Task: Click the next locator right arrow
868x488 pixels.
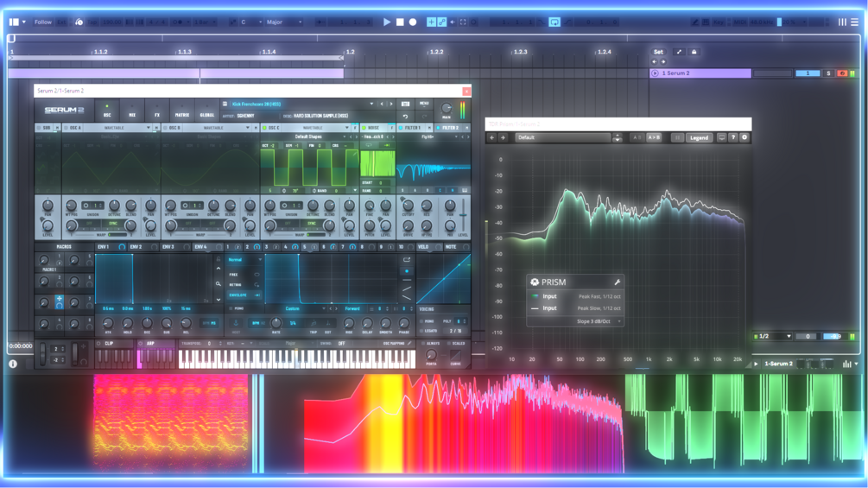Action: pos(662,61)
